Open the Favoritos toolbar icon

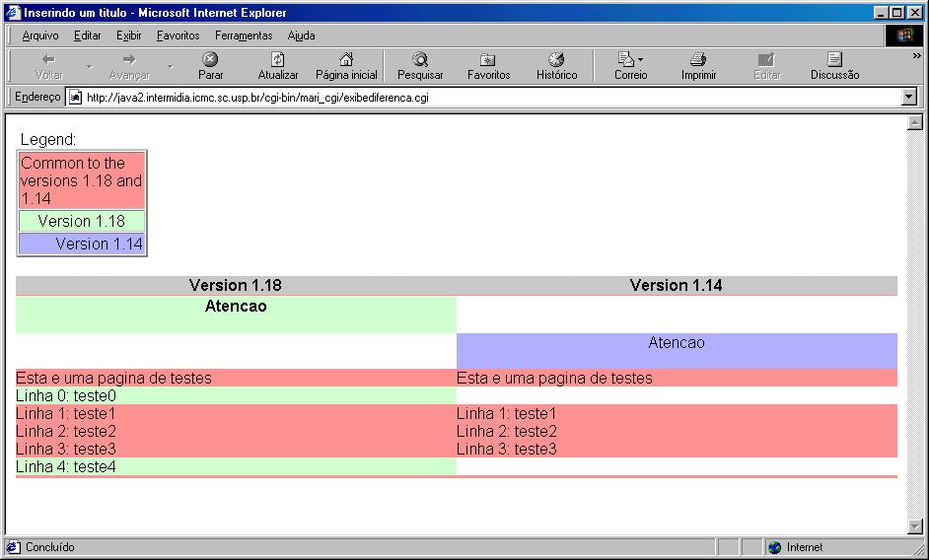tap(488, 60)
